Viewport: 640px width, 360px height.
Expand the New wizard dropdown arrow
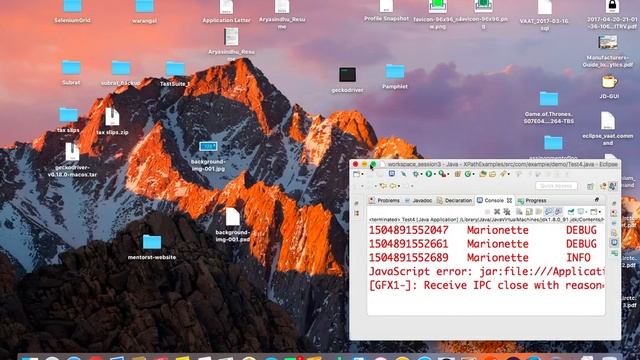coord(362,174)
